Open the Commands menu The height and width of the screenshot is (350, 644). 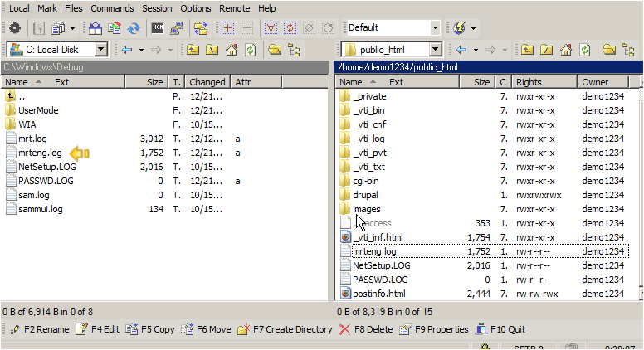coord(112,7)
